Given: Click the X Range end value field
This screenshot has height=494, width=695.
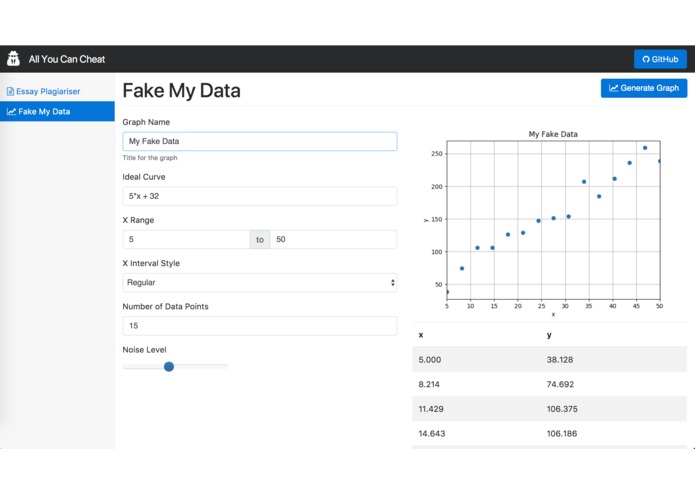Looking at the screenshot, I should (x=333, y=240).
